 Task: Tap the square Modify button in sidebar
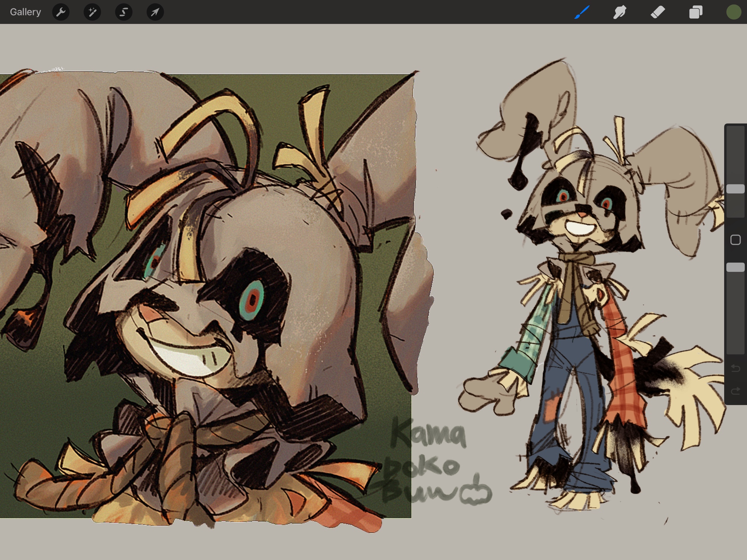(735, 240)
